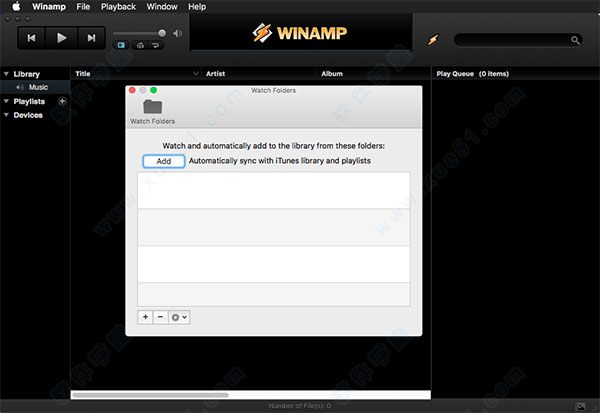Open the Apple menu
This screenshot has width=600, height=413.
(x=16, y=7)
